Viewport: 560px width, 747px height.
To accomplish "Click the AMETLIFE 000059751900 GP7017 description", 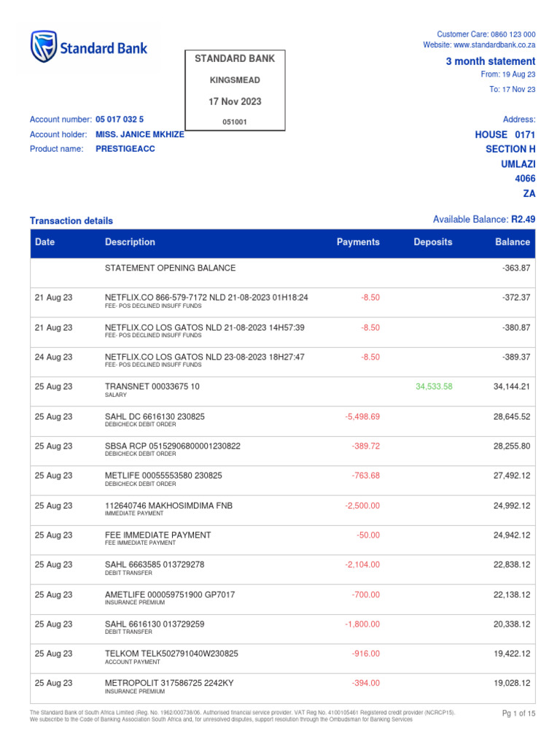I will click(x=169, y=595).
